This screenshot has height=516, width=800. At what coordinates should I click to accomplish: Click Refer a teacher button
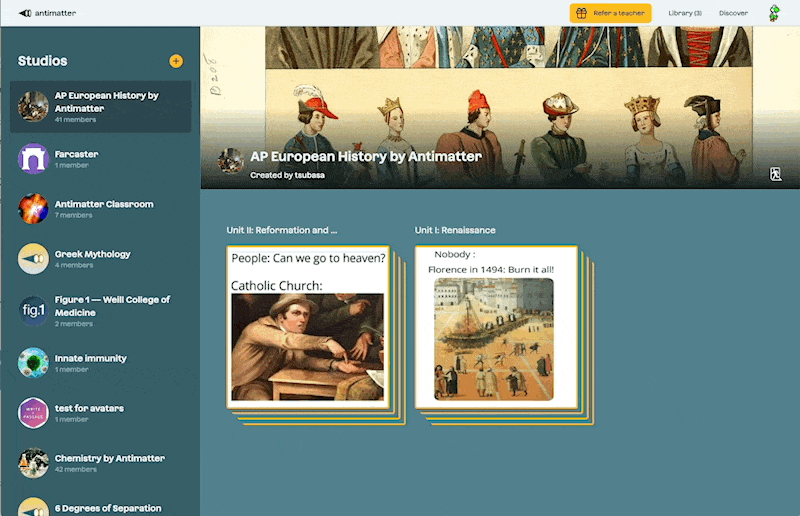[x=610, y=13]
